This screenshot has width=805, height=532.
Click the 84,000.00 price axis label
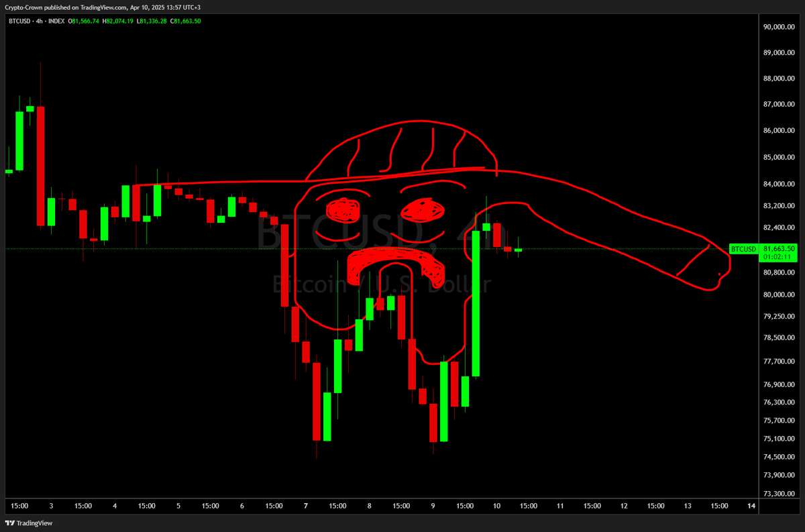tap(779, 184)
